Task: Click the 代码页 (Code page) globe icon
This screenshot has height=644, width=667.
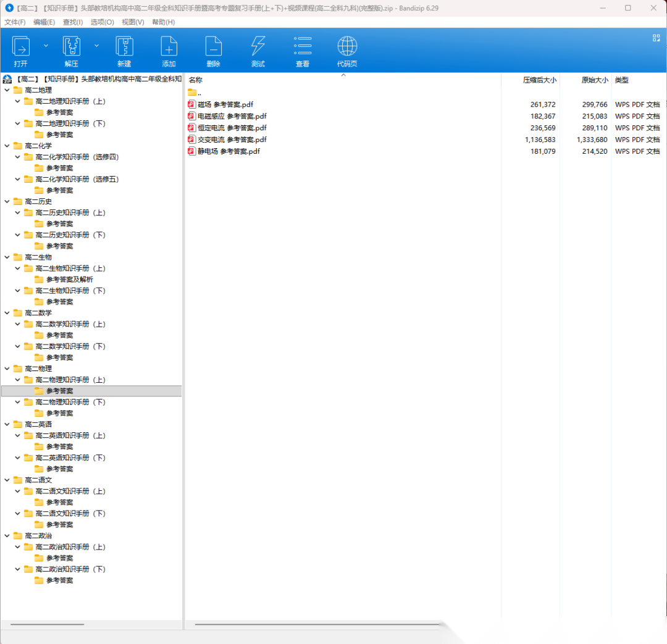Action: 347,47
